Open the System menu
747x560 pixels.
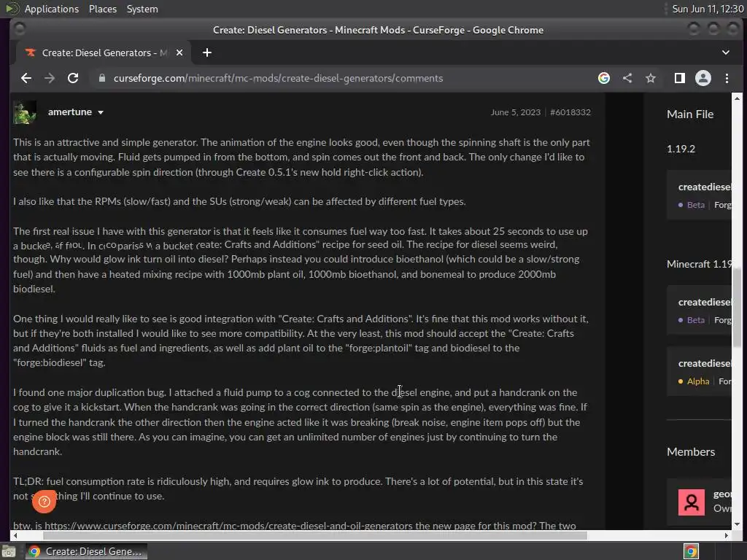pos(142,9)
